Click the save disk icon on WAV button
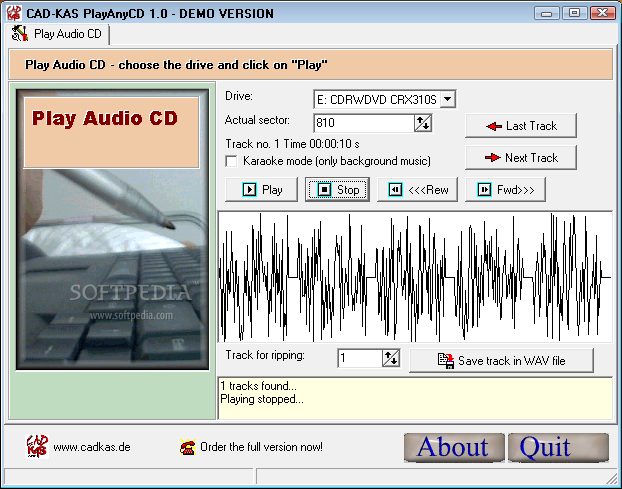 point(446,361)
